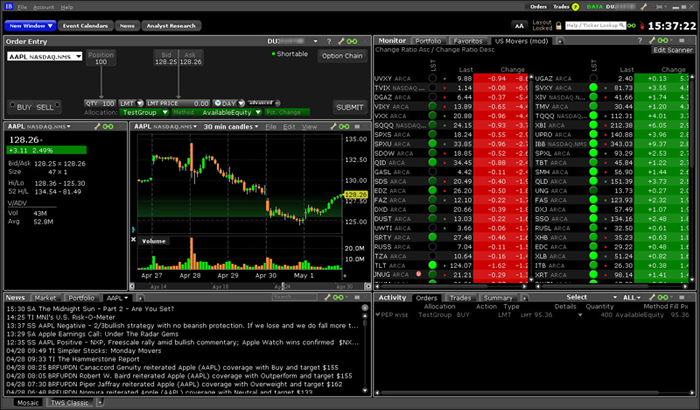Click the chart time range slider bar
Image resolution: width=700 pixels, height=410 pixels.
pos(250,286)
